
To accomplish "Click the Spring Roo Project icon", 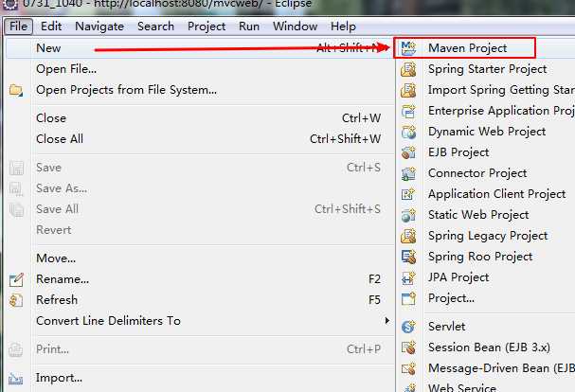I will (408, 257).
